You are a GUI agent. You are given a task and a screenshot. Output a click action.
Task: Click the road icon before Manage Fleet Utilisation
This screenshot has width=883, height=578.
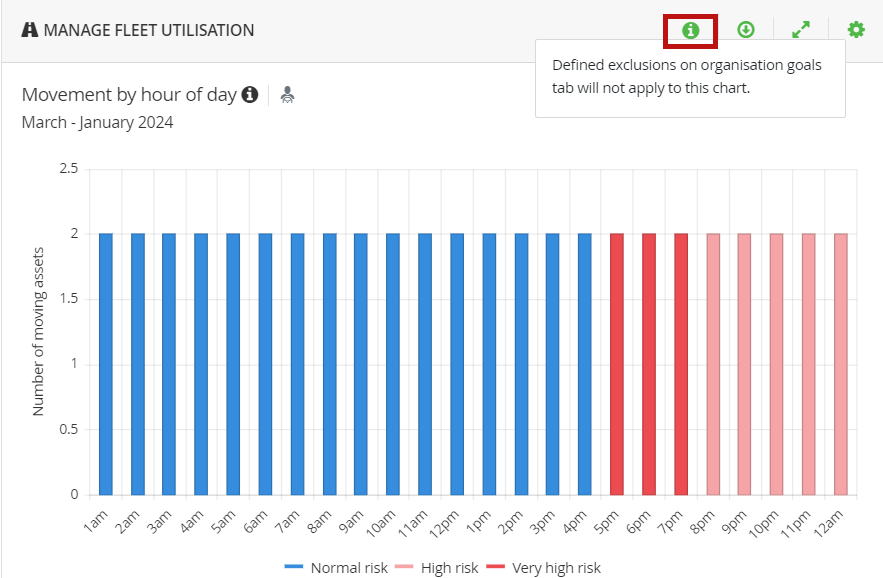click(x=30, y=30)
